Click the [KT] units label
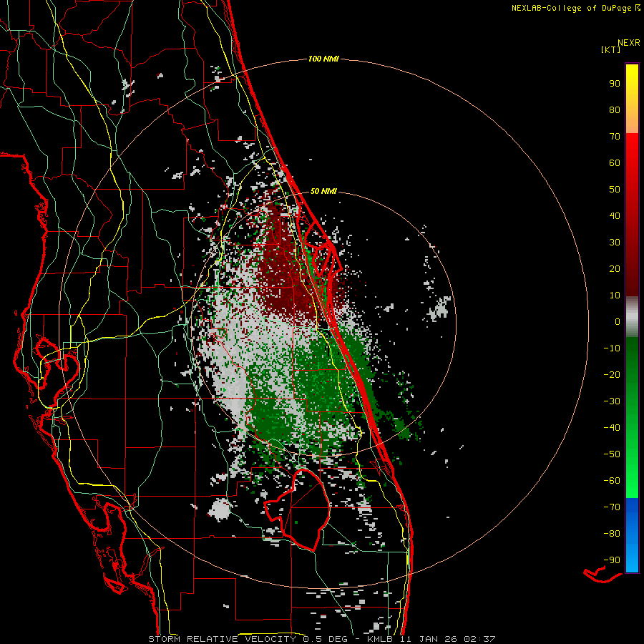 [x=610, y=49]
